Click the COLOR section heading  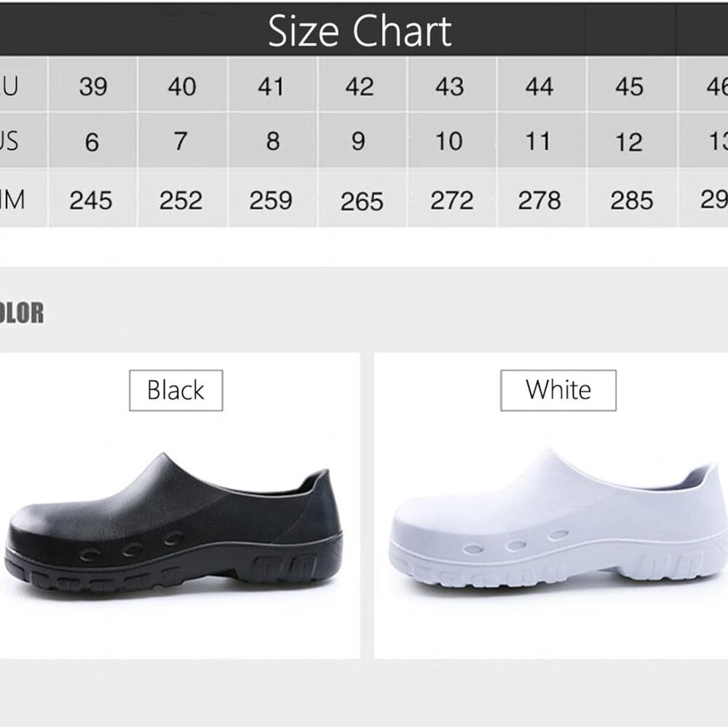[x=22, y=313]
